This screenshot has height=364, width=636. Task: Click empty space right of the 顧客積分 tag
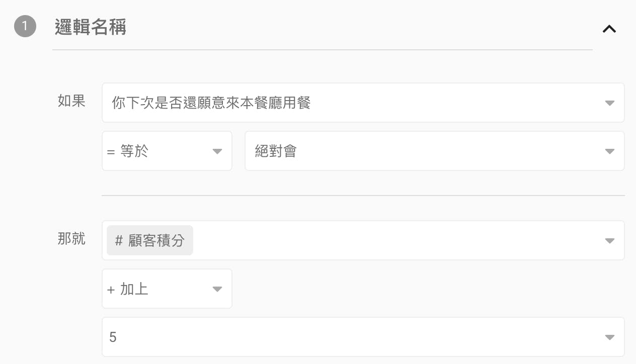(392, 241)
